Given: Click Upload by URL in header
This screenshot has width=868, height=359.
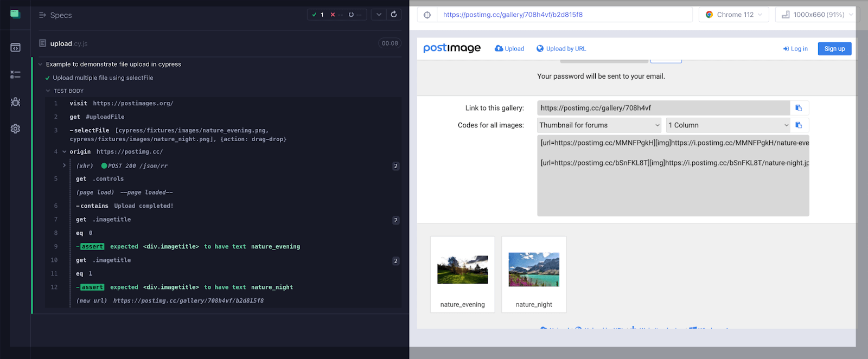Looking at the screenshot, I should pyautogui.click(x=561, y=49).
